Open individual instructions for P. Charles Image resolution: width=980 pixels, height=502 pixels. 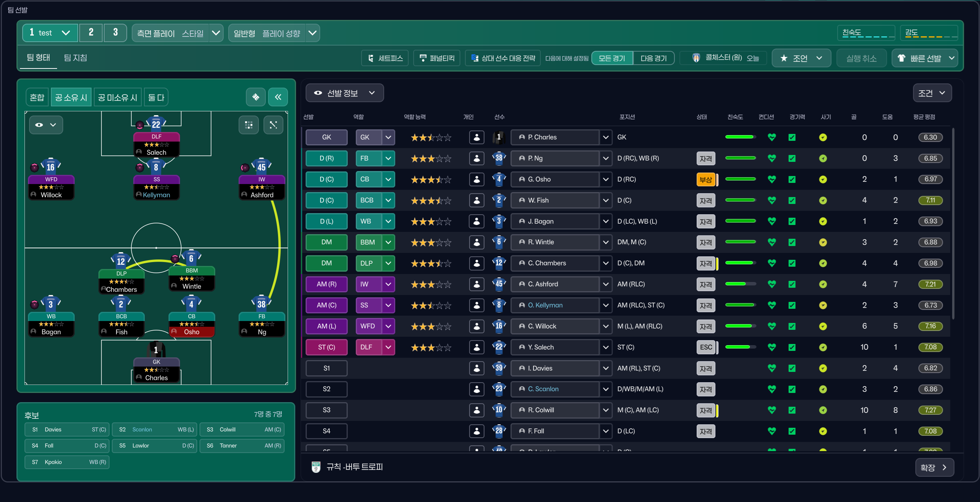476,137
